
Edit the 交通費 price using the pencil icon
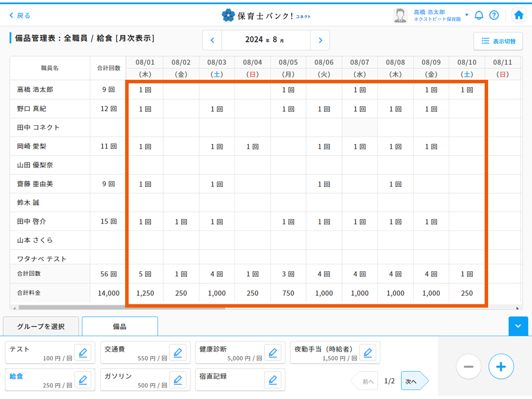tap(178, 353)
